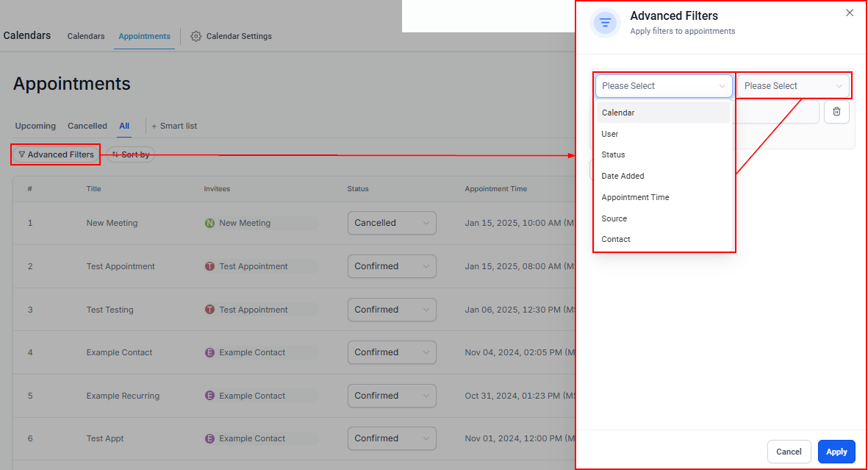
Task: Choose Appointment Time filter option
Action: [x=635, y=197]
